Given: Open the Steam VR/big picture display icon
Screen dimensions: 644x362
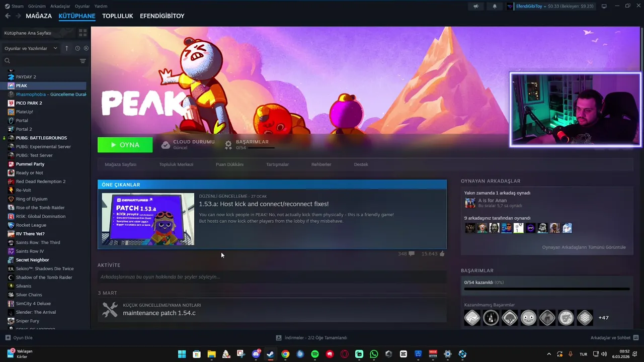Looking at the screenshot, I should click(x=604, y=7).
